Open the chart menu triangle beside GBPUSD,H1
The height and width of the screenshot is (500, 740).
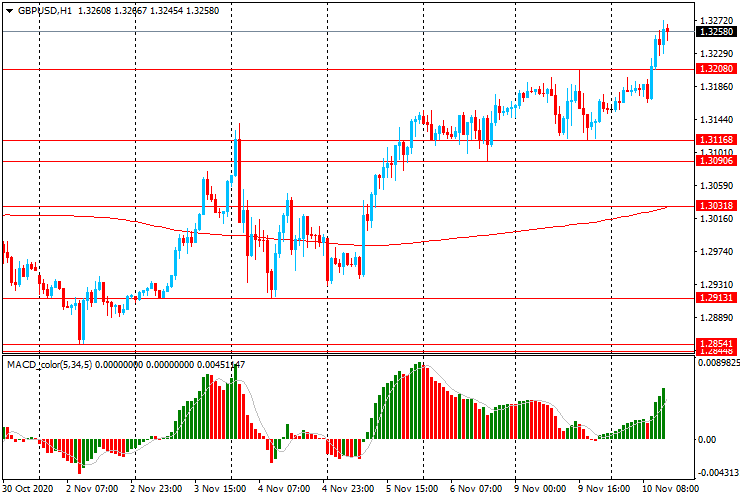pyautogui.click(x=9, y=11)
